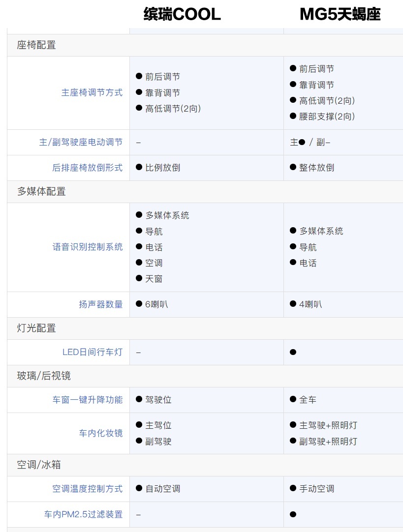This screenshot has width=403, height=532.
Task: Click the 缤瑞COOL column header
Action: click(x=182, y=14)
